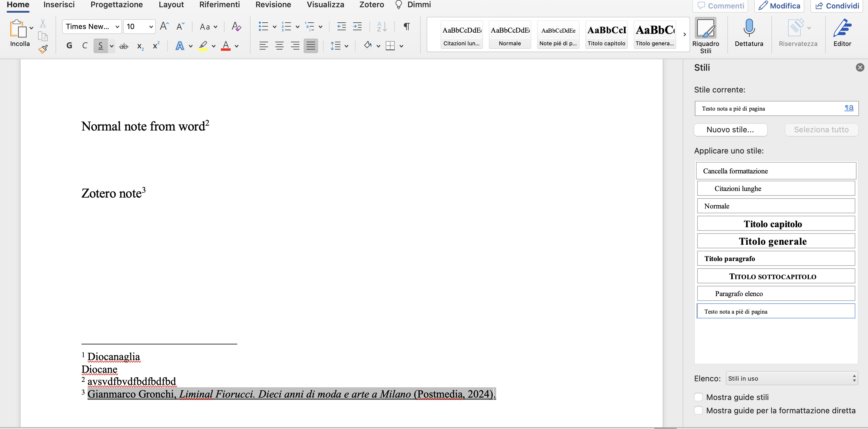868x429 pixels.
Task: Switch to the Zotero tab
Action: (371, 5)
